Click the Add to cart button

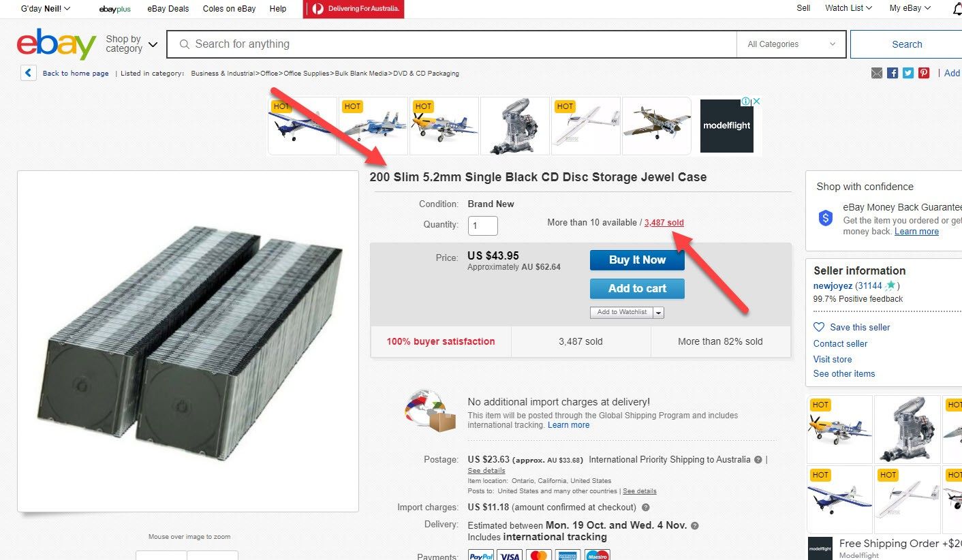click(x=637, y=288)
